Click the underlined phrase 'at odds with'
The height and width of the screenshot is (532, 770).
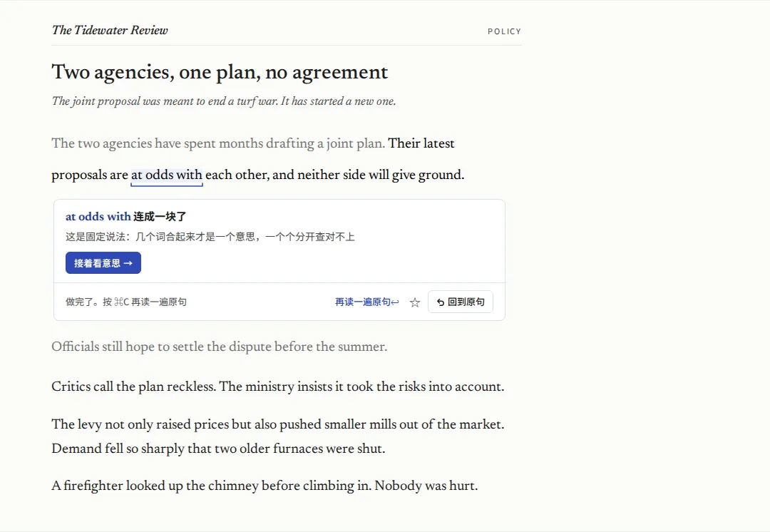click(166, 175)
